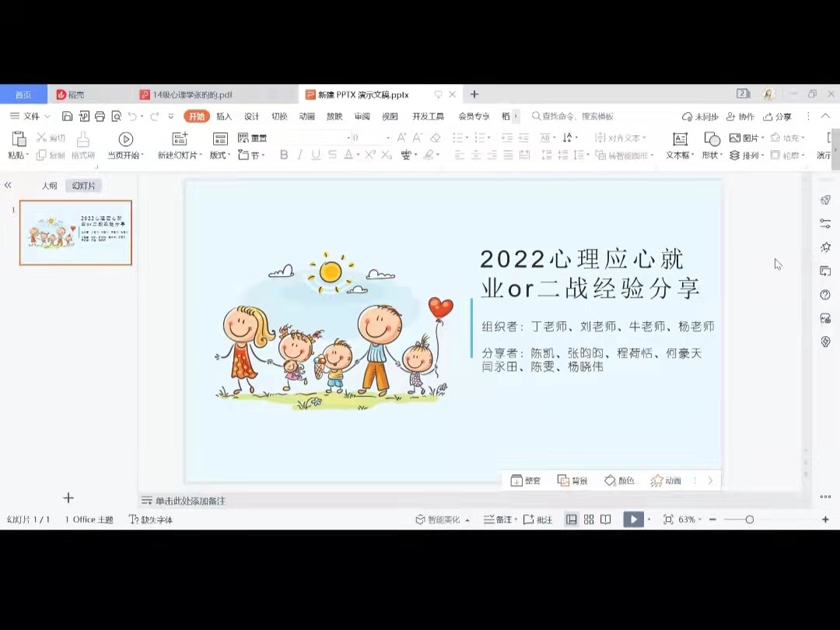Click the Collaborate (协作) button

click(740, 117)
